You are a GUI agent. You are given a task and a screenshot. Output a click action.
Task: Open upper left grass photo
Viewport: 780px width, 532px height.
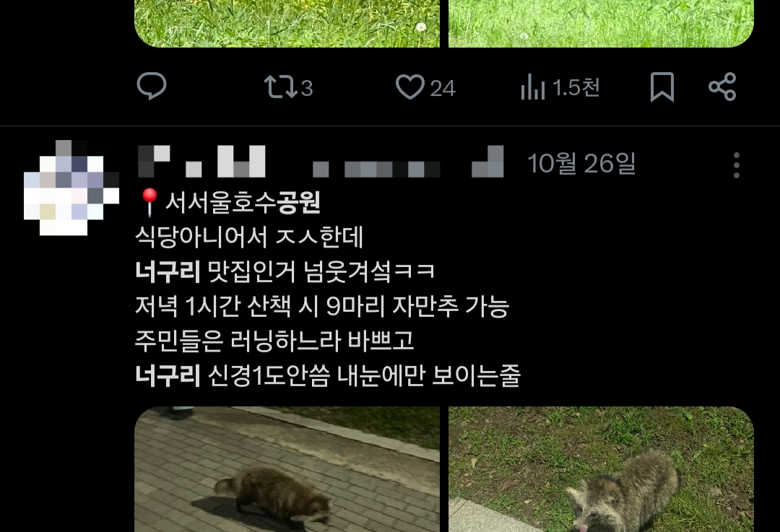pyautogui.click(x=287, y=23)
